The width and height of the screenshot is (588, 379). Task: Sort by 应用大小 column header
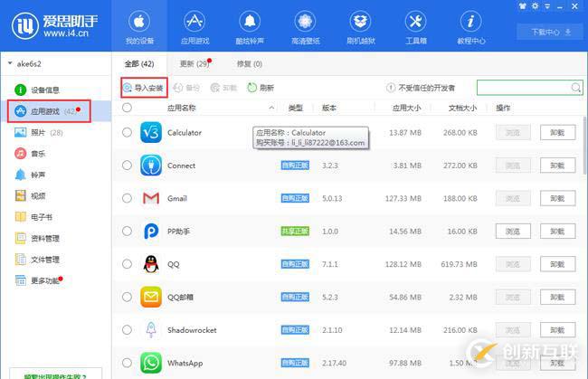click(x=406, y=108)
